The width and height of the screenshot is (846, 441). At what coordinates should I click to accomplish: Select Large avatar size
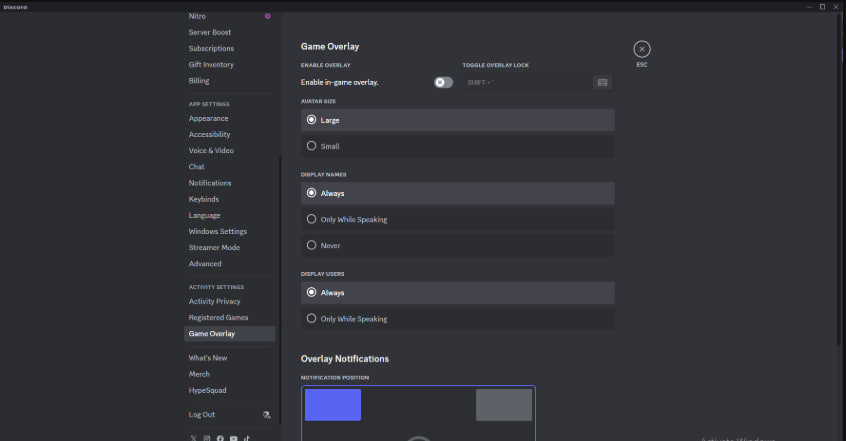click(x=457, y=120)
